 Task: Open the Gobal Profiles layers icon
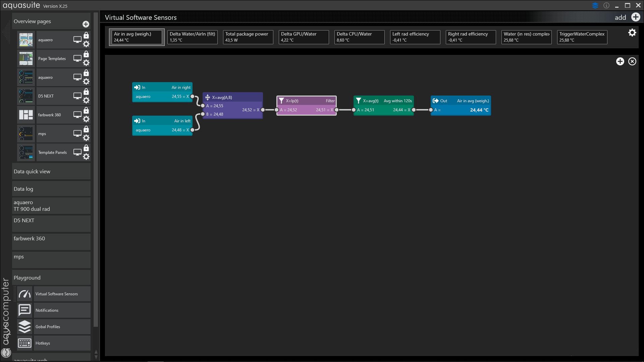[x=25, y=327]
